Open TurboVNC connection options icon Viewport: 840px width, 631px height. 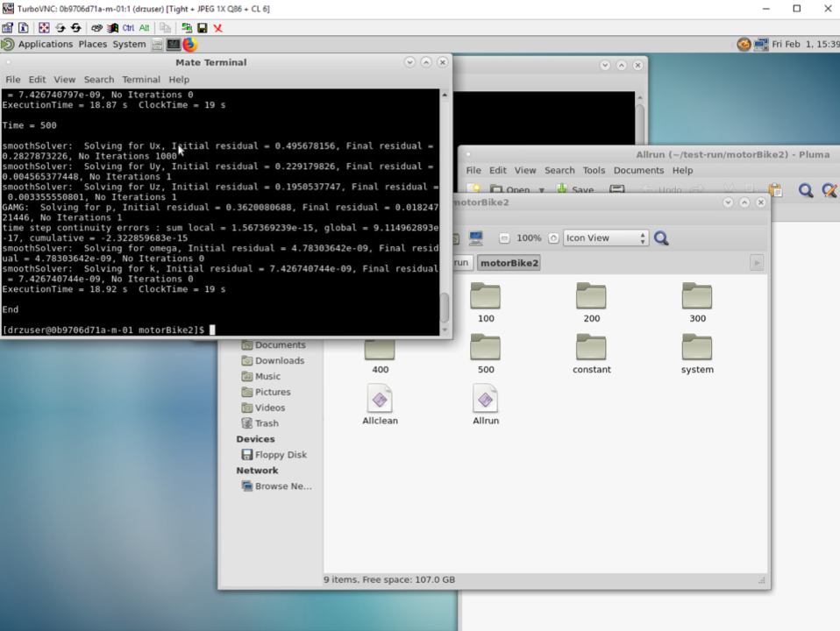pos(8,28)
